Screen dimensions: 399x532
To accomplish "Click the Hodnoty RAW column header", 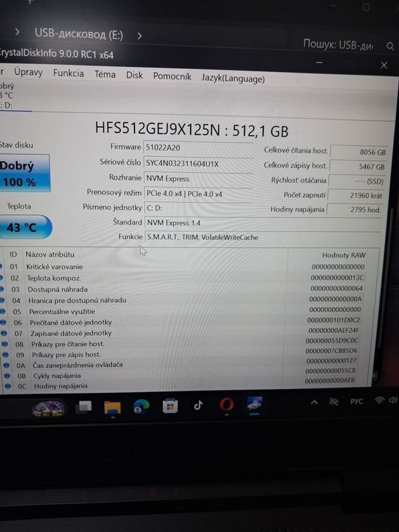I will (344, 255).
